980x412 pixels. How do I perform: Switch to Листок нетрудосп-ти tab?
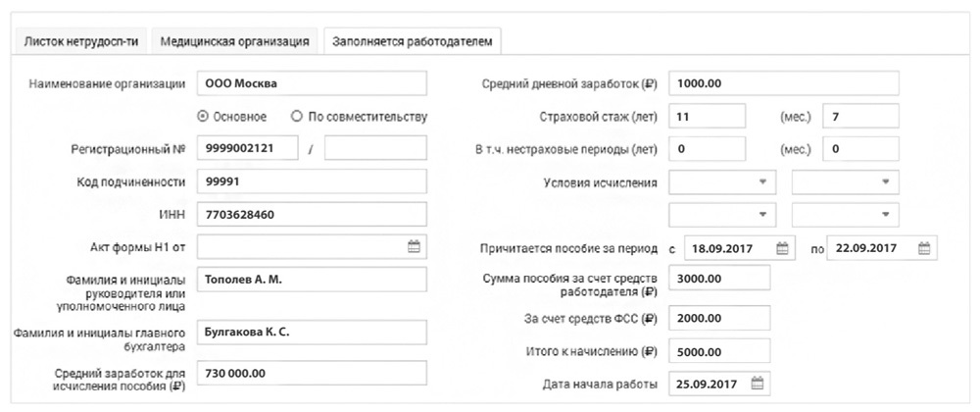coord(81,42)
